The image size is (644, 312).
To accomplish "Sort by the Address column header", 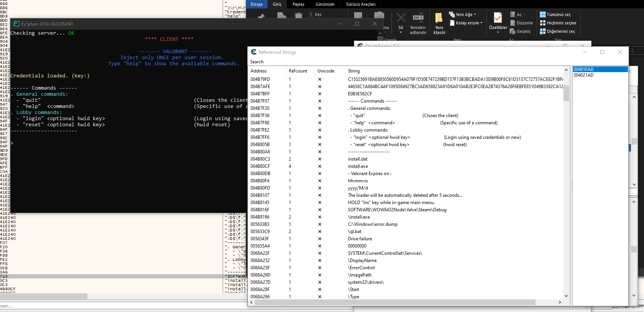I will [267, 71].
